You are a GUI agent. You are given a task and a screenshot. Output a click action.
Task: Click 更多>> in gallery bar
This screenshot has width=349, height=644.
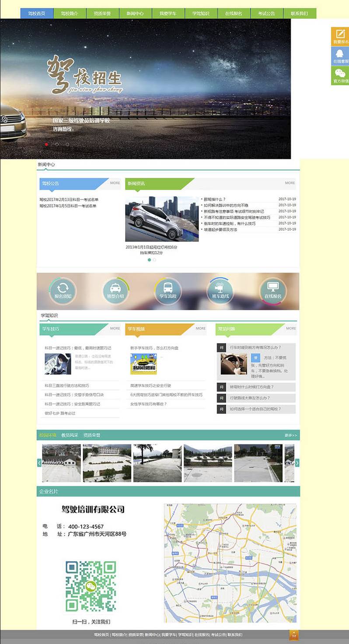coord(291,436)
